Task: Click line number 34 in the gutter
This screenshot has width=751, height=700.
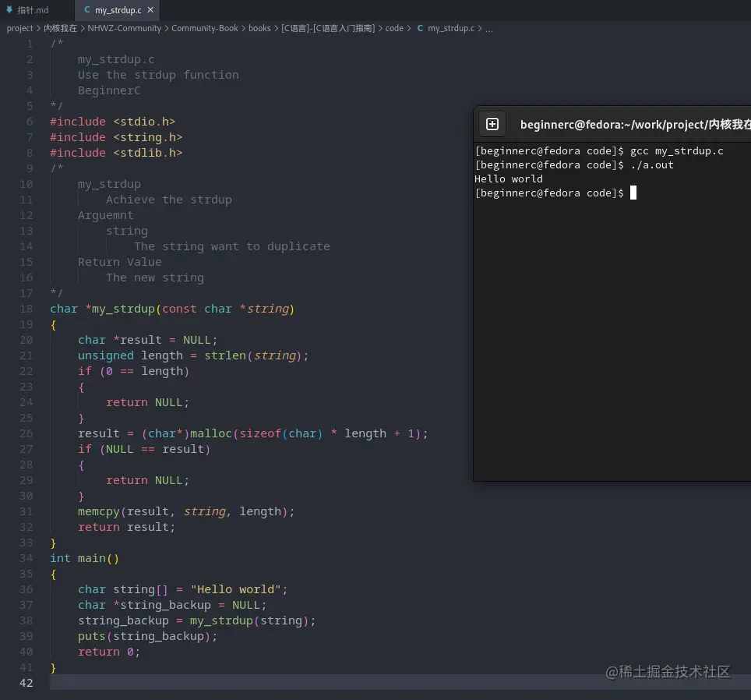Action: pyautogui.click(x=26, y=558)
